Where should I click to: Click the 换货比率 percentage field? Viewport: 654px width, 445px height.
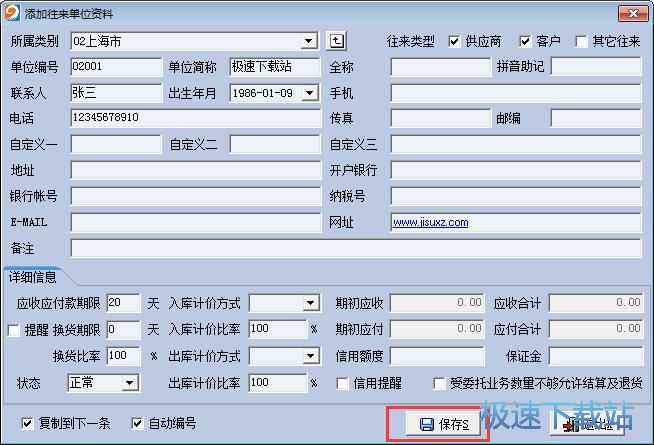click(123, 356)
